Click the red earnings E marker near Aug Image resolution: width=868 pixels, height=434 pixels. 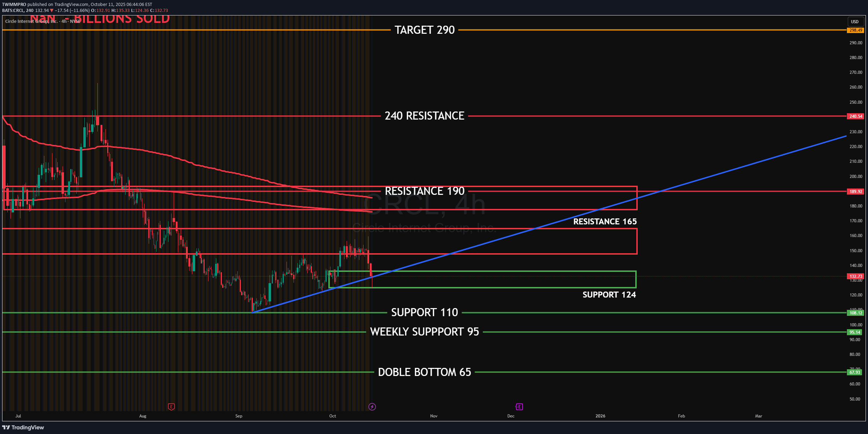tap(171, 407)
